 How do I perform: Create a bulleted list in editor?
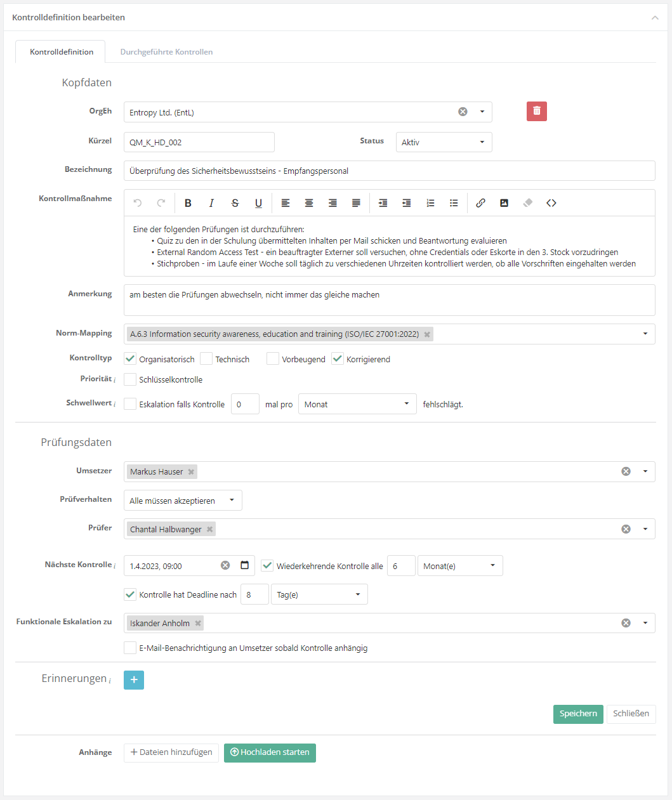[454, 203]
